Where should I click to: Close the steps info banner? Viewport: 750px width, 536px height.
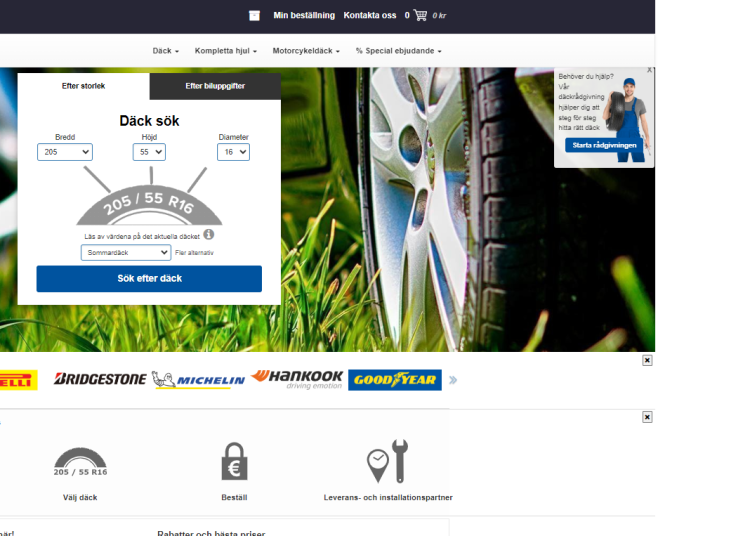(647, 417)
